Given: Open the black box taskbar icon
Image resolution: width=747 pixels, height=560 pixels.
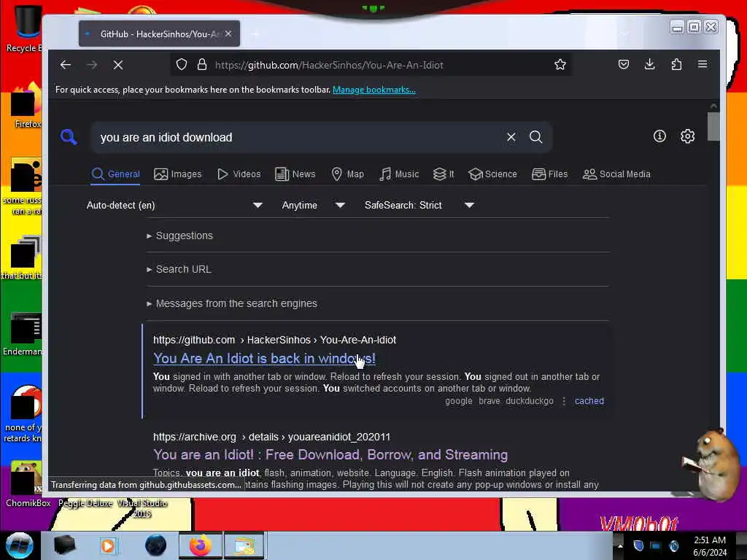Looking at the screenshot, I should point(64,545).
